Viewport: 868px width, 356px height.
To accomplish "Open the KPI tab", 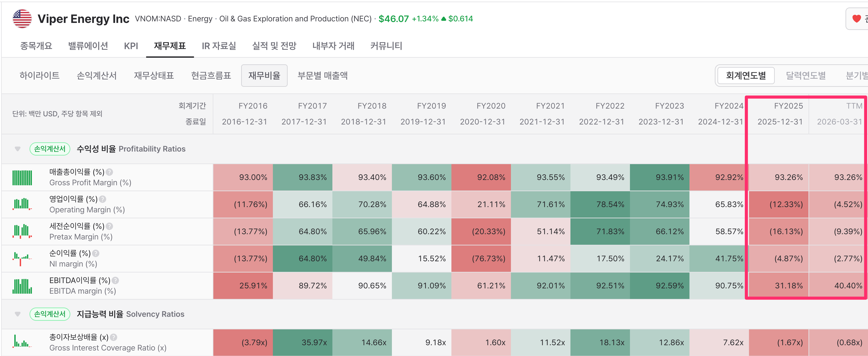I will (131, 46).
